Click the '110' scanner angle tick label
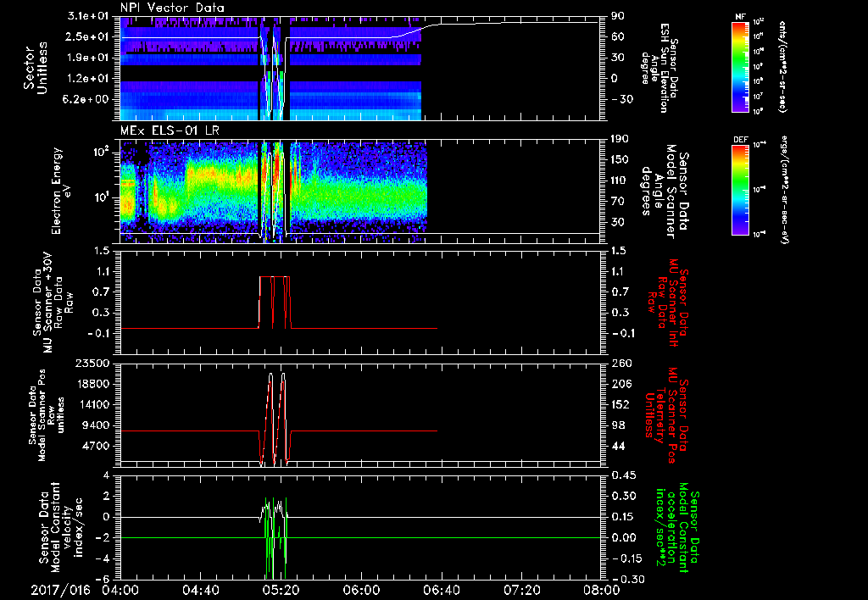The height and width of the screenshot is (600, 868). point(620,181)
